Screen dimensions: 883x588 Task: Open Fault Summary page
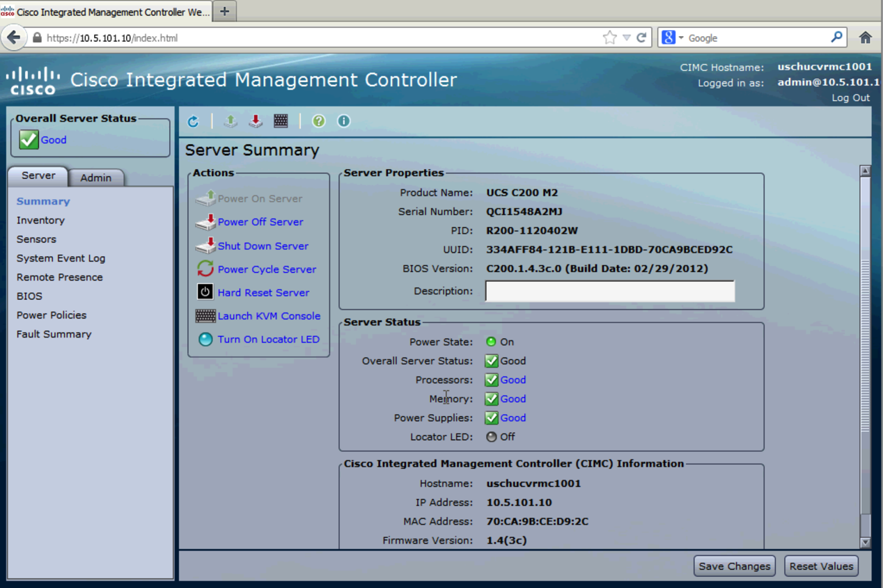click(x=54, y=334)
